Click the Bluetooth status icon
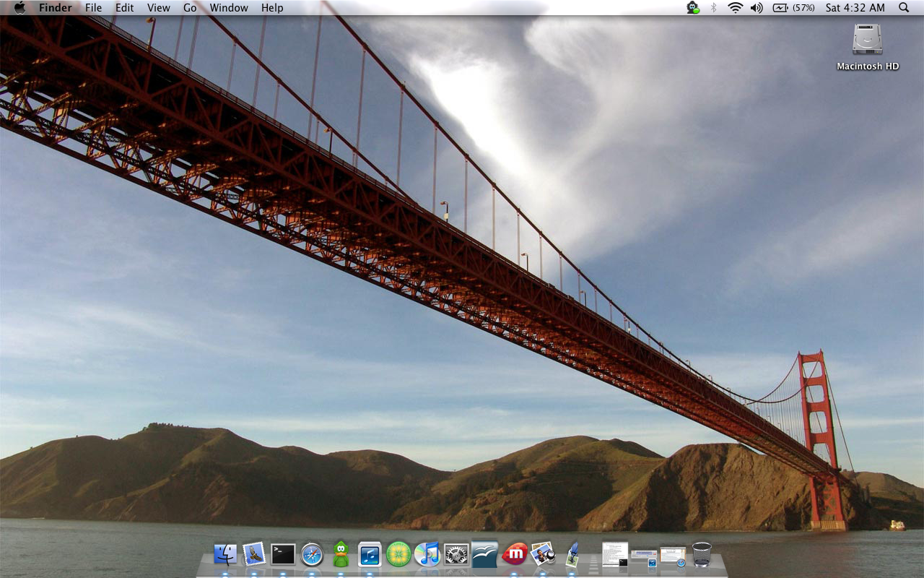The image size is (924, 578). 713,7
